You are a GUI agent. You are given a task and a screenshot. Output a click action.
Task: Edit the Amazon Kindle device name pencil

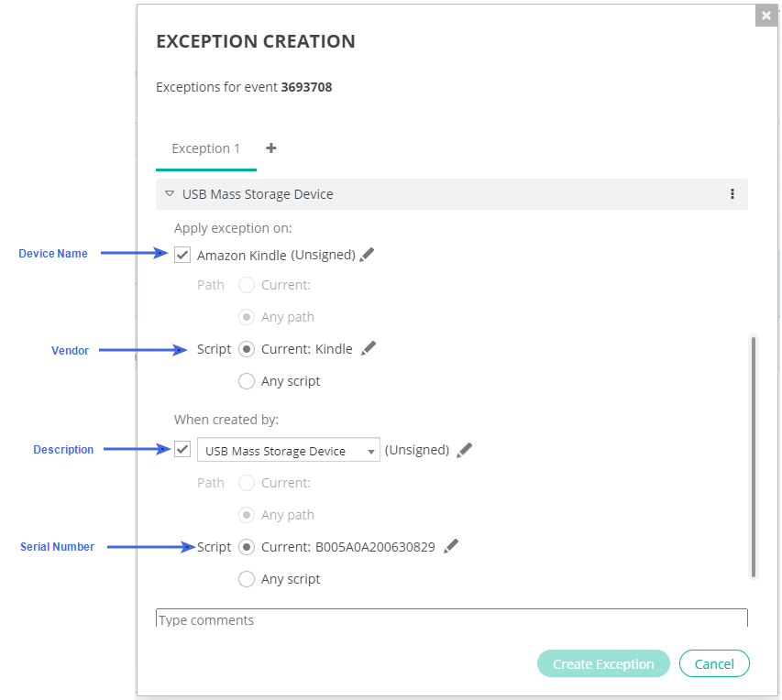tap(367, 255)
